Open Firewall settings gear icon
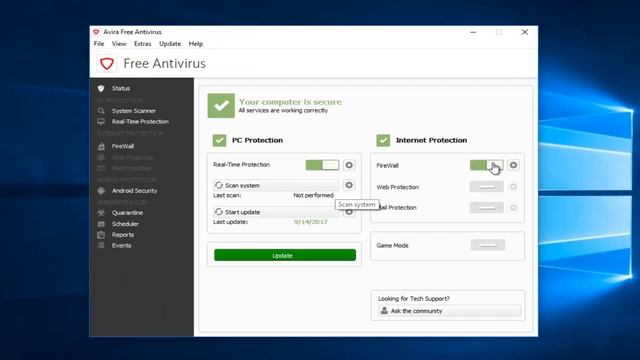The width and height of the screenshot is (640, 360). (513, 165)
